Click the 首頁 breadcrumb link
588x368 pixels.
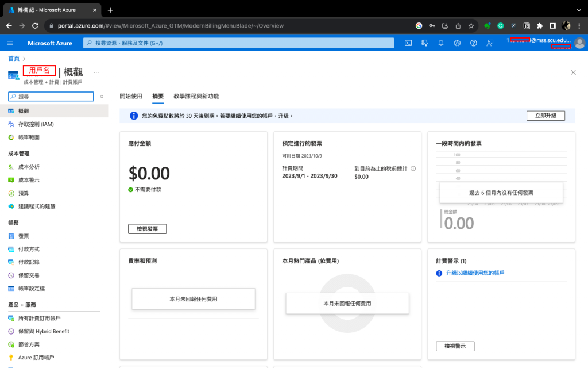tap(14, 59)
